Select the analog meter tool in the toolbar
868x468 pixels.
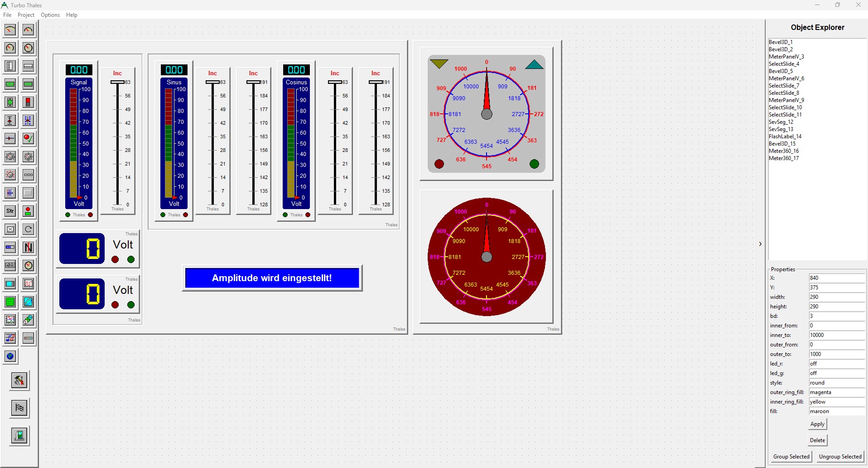[x=10, y=30]
